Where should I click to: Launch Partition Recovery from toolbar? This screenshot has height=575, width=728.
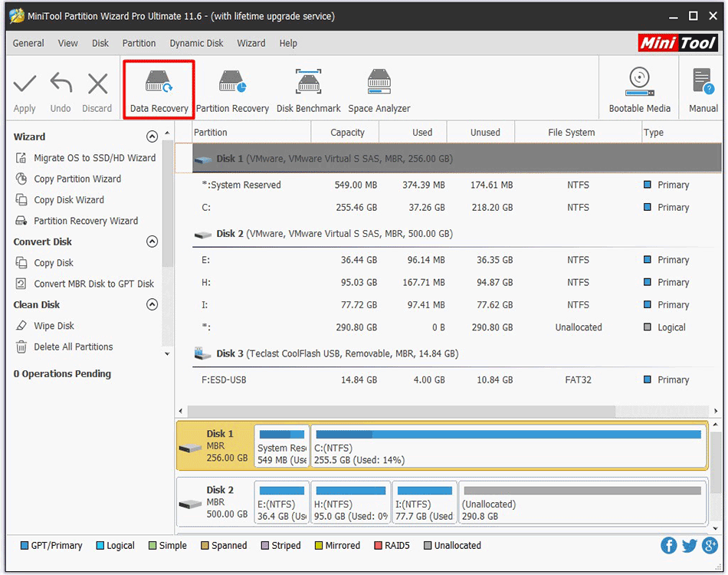pyautogui.click(x=232, y=91)
